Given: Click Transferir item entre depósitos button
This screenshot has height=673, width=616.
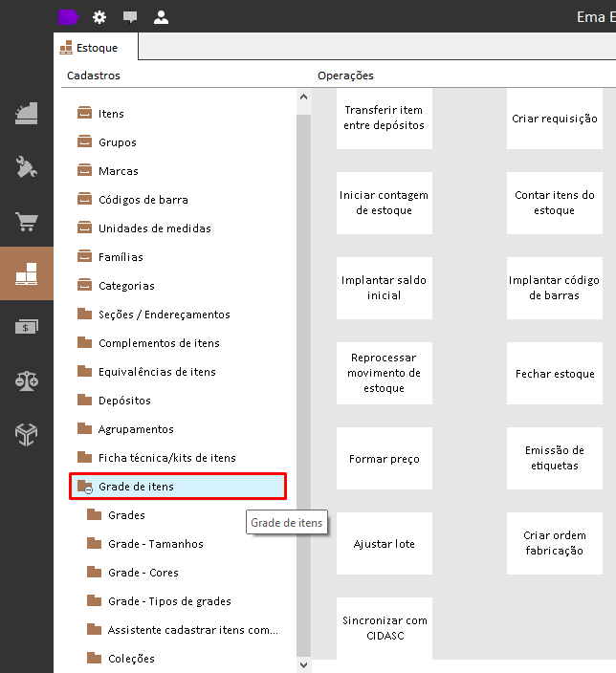Looking at the screenshot, I should [x=384, y=119].
